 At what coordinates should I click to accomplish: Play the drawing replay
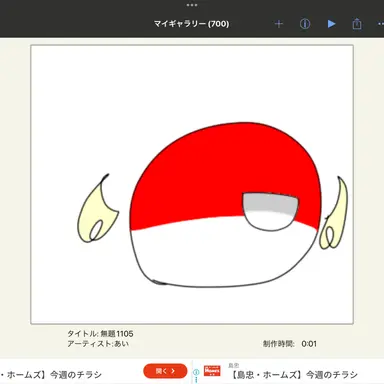(x=331, y=24)
